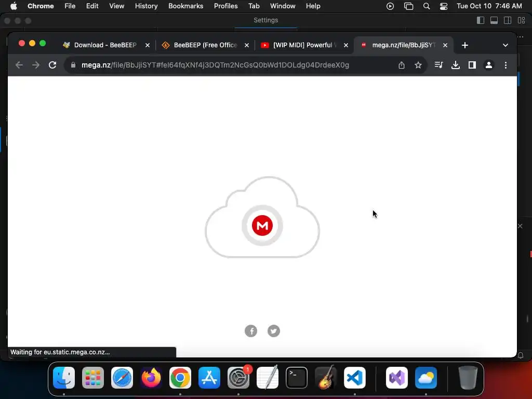
Task: Toggle secondary sidebar in VS Code window
Action: 508,20
